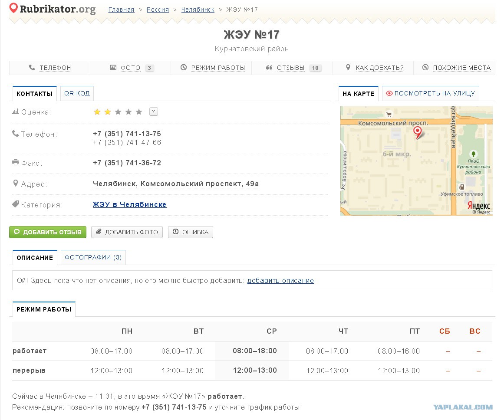Viewport: 504px width, 420px height.
Task: Open the ЖЭУ в Челябинске category link
Action: click(129, 204)
